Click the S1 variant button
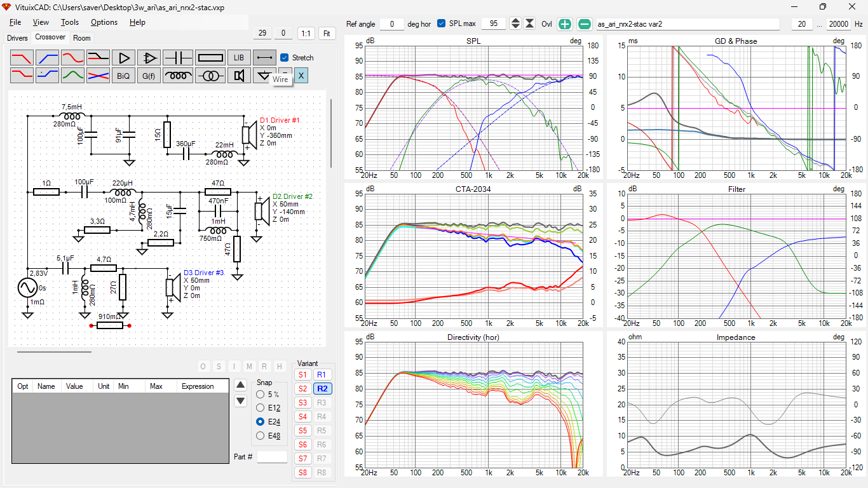 pyautogui.click(x=302, y=375)
